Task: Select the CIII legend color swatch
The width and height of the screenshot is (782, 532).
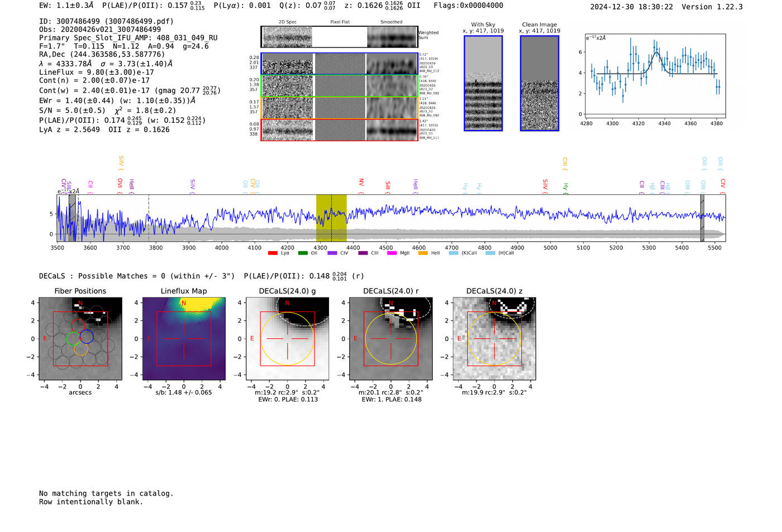Action: click(x=363, y=253)
